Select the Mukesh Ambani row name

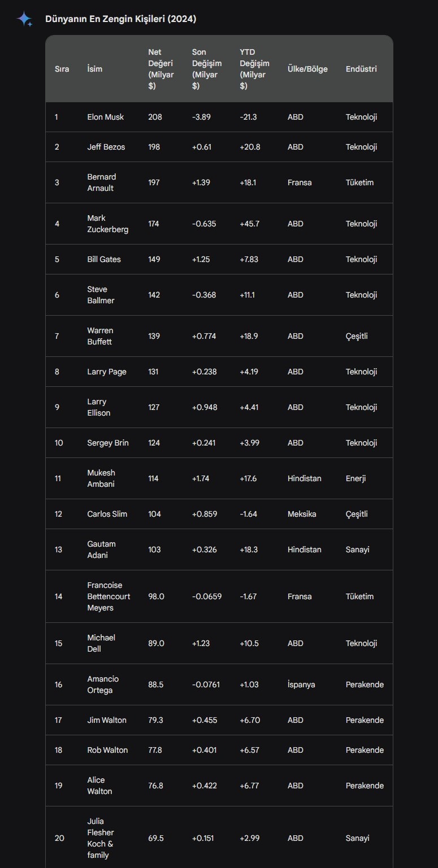coord(102,478)
